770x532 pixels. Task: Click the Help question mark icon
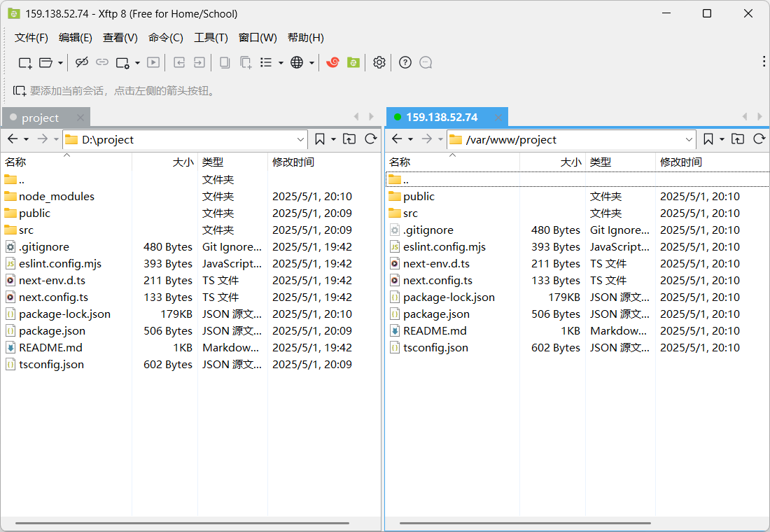coord(405,62)
